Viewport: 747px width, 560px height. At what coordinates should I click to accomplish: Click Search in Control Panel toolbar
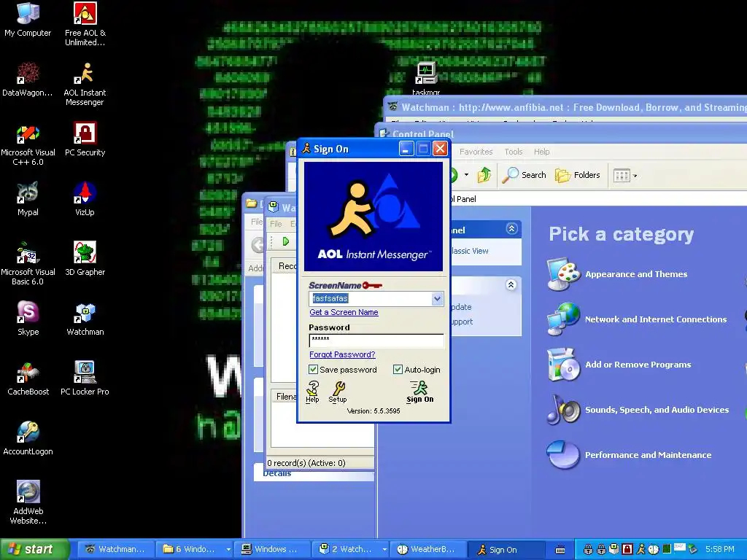click(x=525, y=175)
